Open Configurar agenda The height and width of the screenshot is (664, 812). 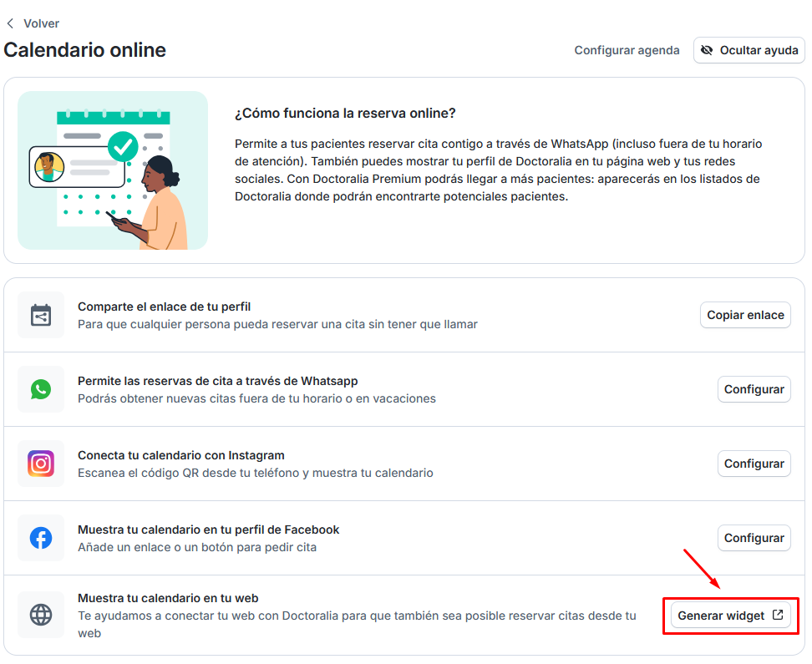coord(627,50)
